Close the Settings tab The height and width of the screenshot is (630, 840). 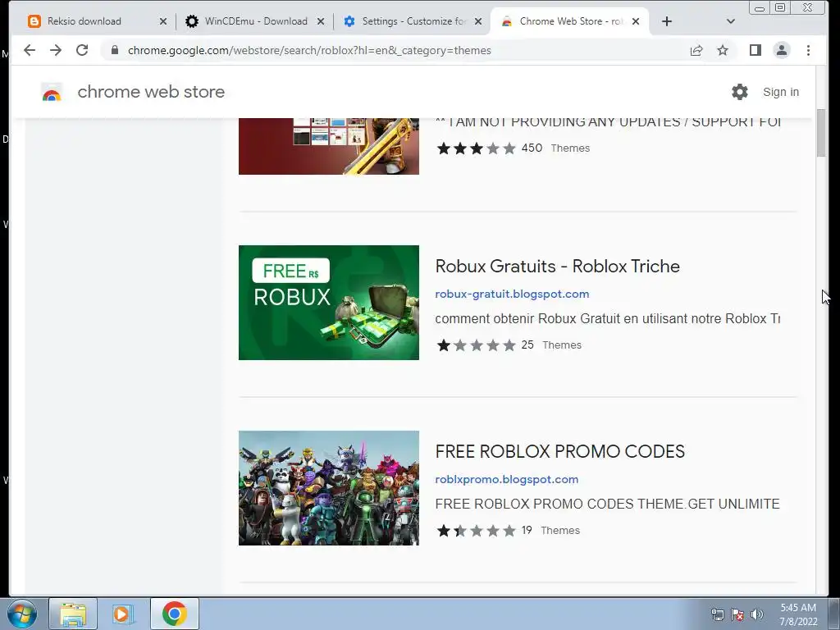(x=478, y=21)
